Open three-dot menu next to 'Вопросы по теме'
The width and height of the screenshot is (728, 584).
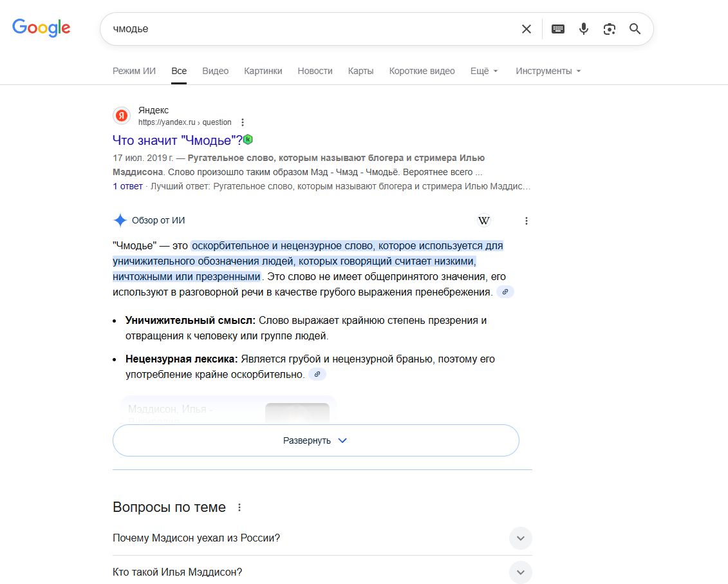tap(239, 507)
